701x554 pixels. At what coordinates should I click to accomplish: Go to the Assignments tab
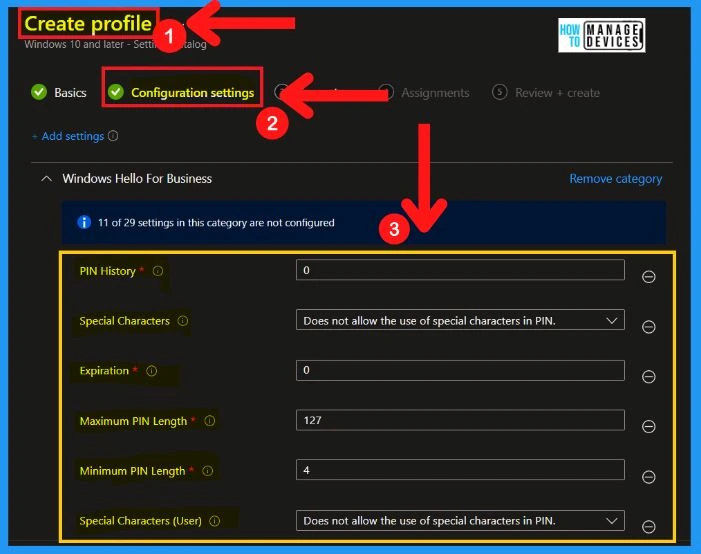(435, 93)
